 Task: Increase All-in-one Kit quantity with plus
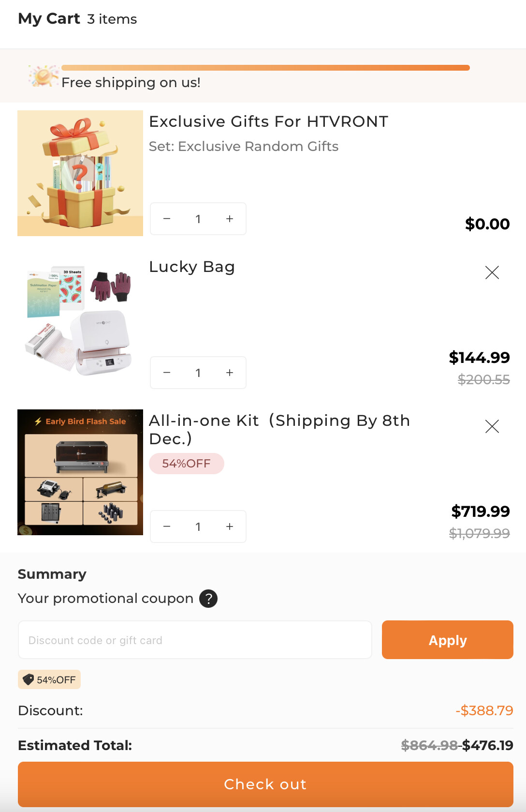coord(230,526)
